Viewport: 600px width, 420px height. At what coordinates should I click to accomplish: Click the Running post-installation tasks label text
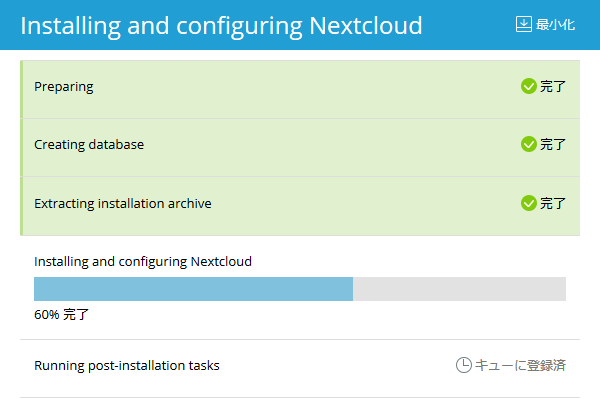pos(127,365)
